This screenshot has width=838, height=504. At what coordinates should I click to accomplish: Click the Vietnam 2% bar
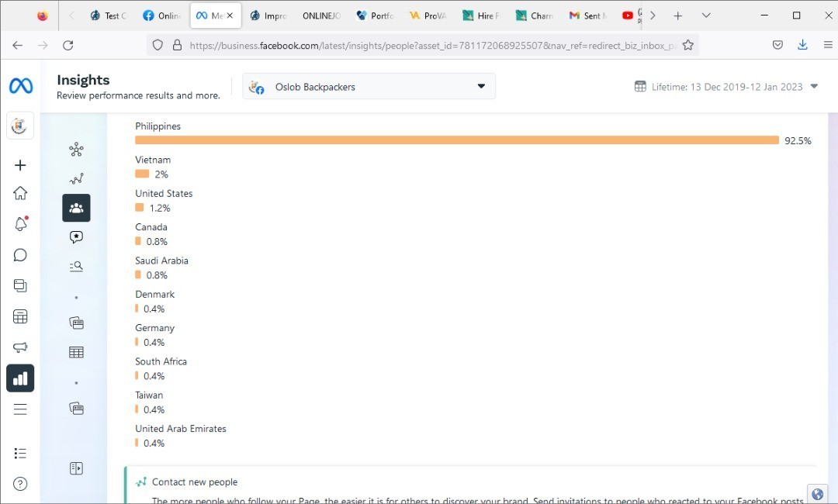coord(142,174)
